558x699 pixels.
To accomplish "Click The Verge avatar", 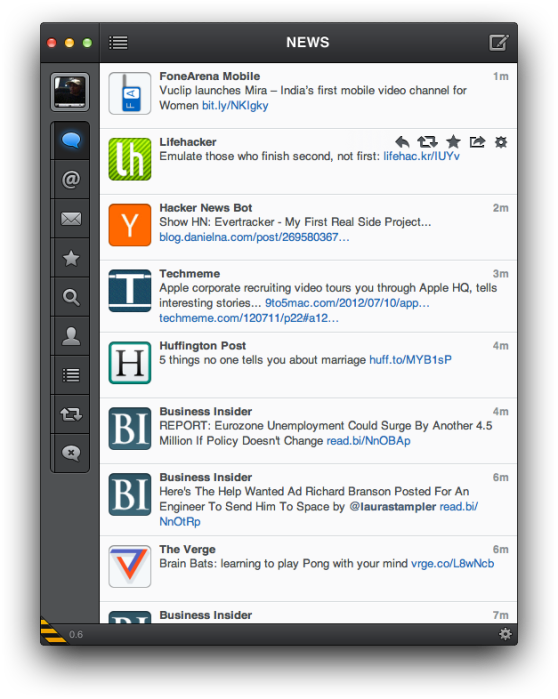I will point(130,567).
